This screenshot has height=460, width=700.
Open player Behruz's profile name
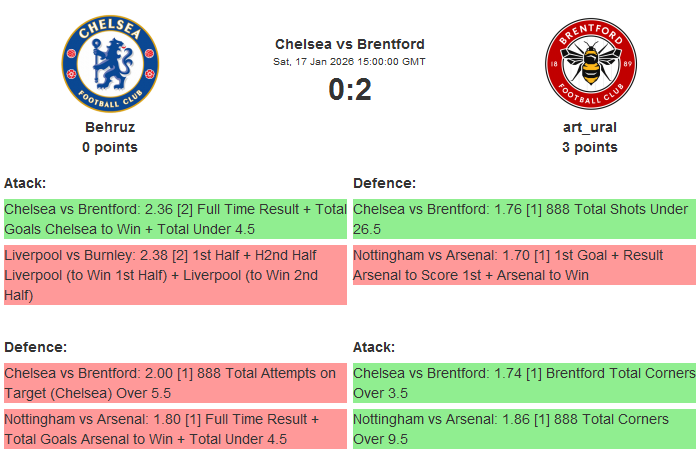[x=110, y=127]
